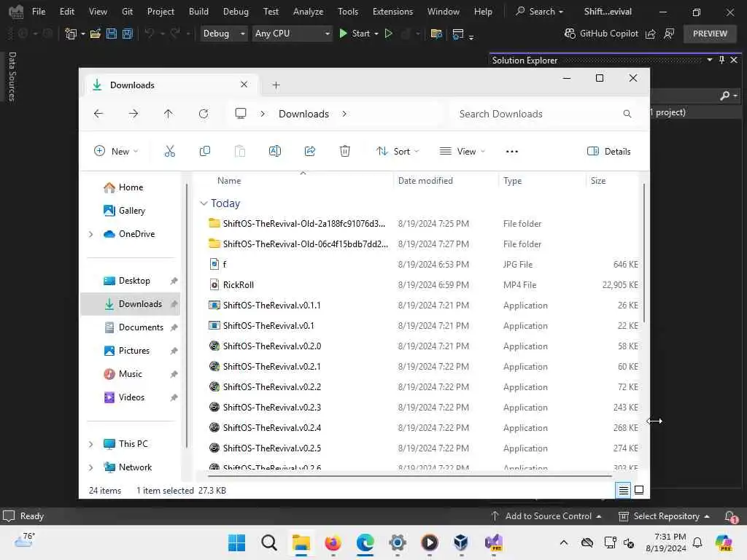
Task: Select the RickRoll MP4 file
Action: 239,285
